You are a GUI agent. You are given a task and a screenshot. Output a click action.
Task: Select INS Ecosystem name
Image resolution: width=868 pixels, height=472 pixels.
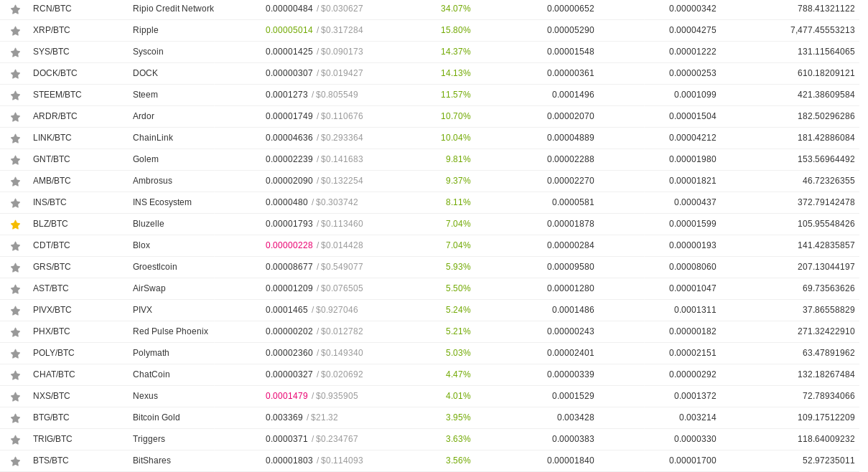tap(162, 202)
